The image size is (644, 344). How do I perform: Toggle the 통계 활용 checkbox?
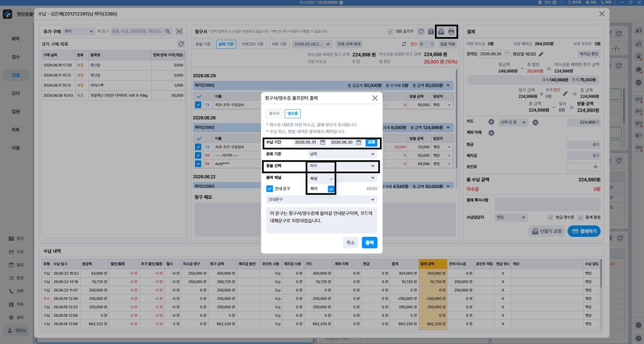point(580,217)
